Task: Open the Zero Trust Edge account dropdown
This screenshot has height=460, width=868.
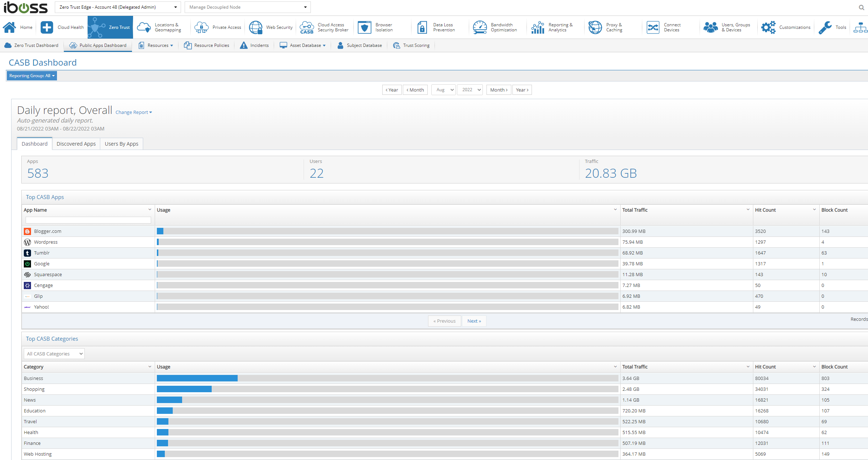Action: pyautogui.click(x=118, y=7)
